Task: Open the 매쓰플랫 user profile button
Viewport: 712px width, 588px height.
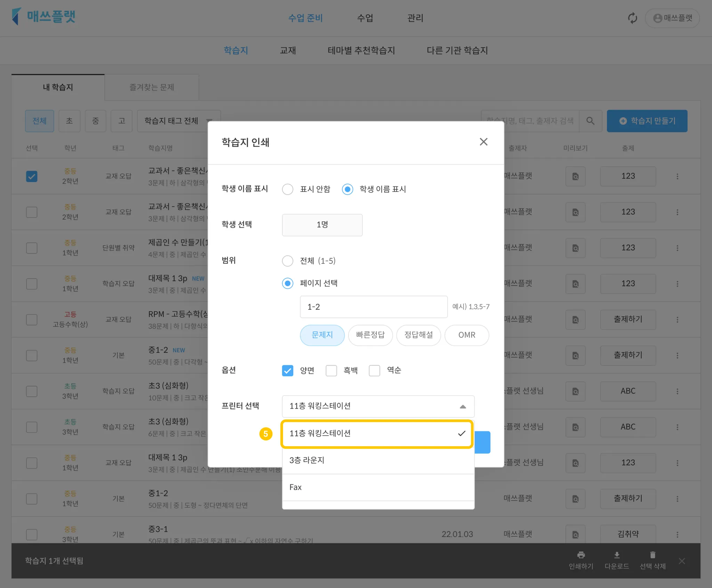Action: pos(672,18)
